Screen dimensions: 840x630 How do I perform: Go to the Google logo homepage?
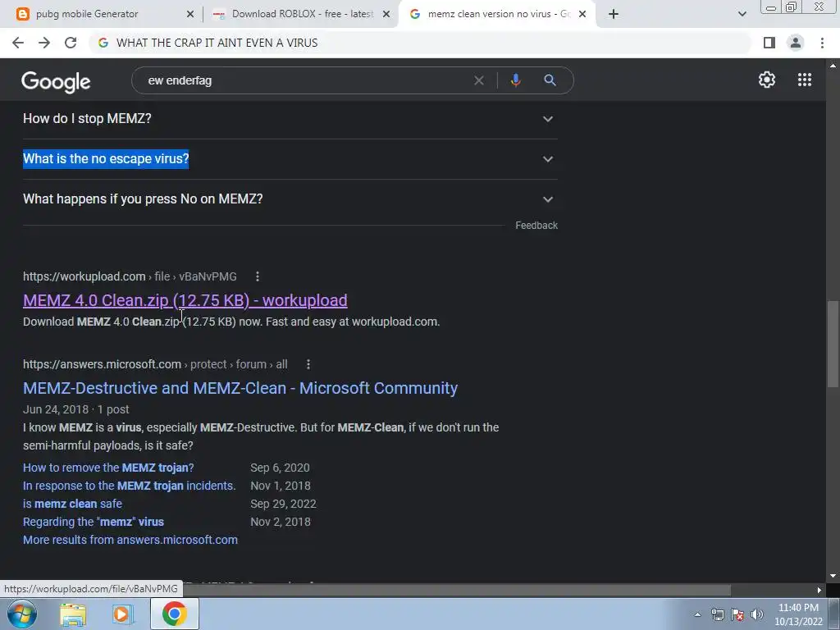(56, 81)
